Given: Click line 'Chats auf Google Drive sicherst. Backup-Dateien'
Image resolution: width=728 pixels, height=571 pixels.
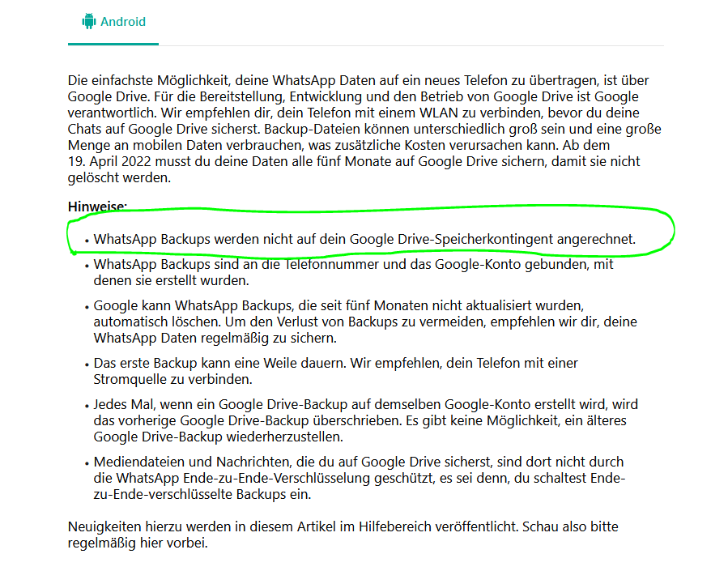Looking at the screenshot, I should 364,129.
